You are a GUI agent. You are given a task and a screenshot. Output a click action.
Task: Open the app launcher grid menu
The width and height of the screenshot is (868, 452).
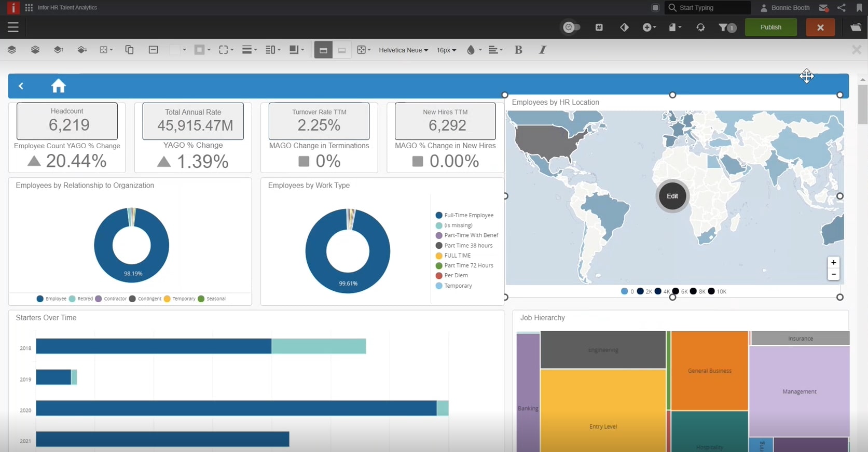click(x=29, y=8)
